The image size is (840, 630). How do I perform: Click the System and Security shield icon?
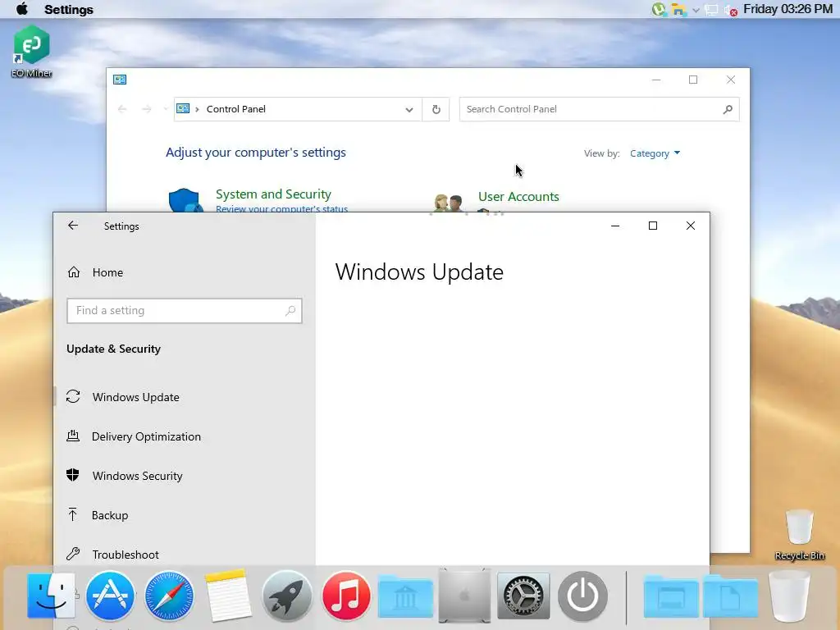[x=185, y=200]
